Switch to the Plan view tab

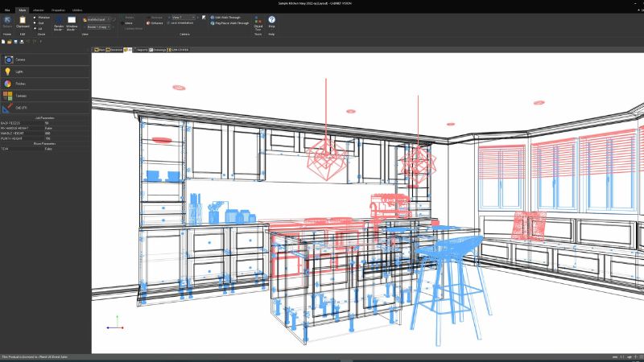(99, 50)
